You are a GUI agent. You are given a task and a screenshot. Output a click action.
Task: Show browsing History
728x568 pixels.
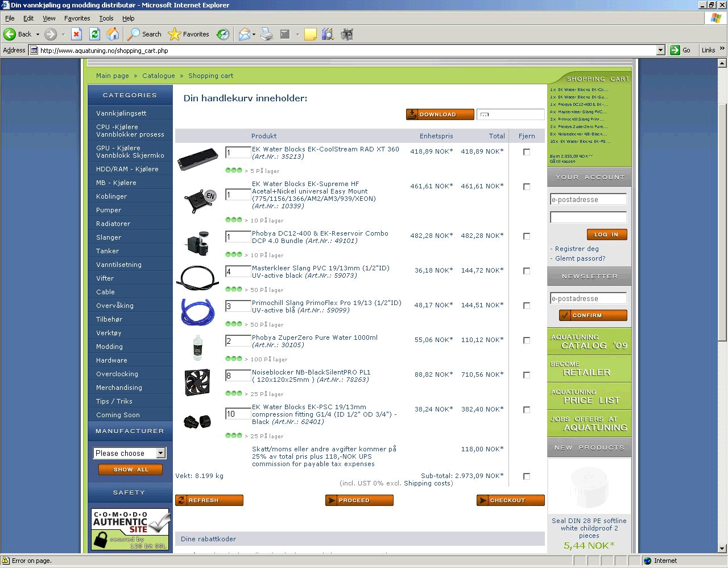point(223,34)
